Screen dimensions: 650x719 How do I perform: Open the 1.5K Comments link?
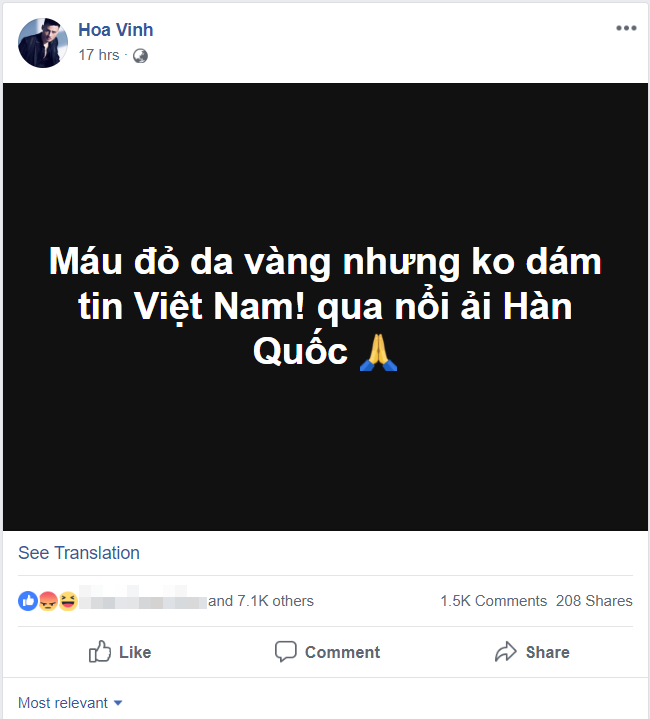pos(493,601)
